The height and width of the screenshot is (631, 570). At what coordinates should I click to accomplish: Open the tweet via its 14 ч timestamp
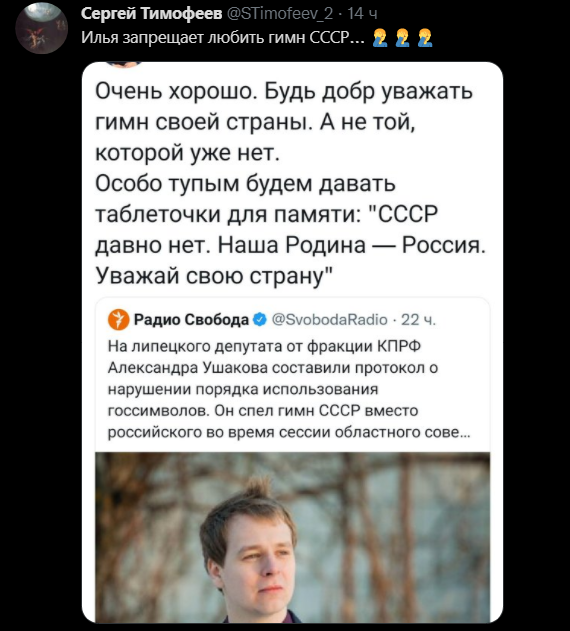362,14
